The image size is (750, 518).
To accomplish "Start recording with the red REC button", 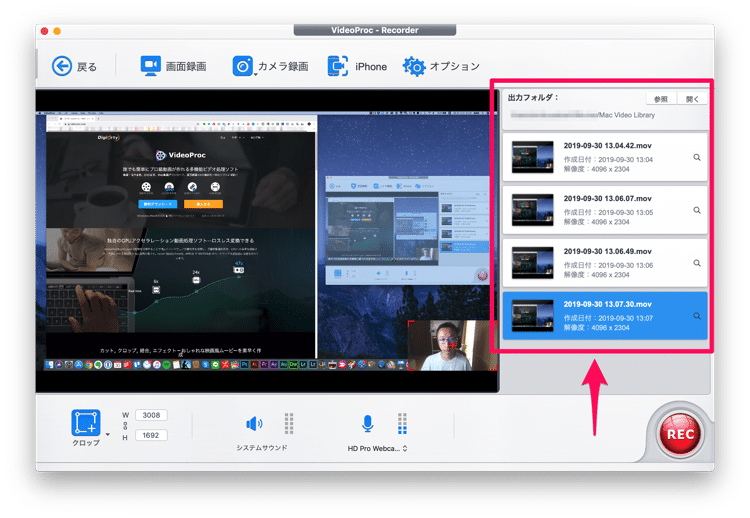I will pyautogui.click(x=680, y=434).
